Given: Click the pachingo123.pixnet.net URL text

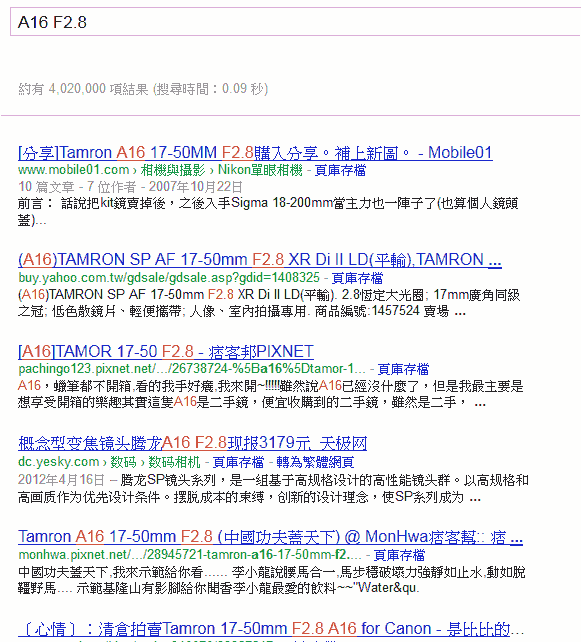Looking at the screenshot, I should point(192,369).
